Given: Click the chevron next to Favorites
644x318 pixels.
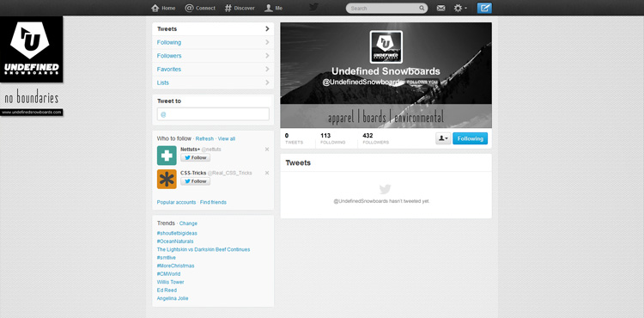Looking at the screenshot, I should (x=267, y=69).
